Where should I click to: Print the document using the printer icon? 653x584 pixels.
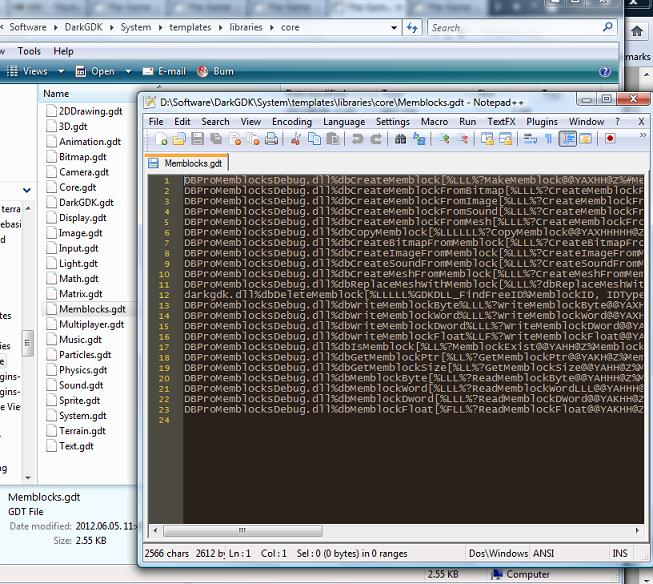point(272,139)
